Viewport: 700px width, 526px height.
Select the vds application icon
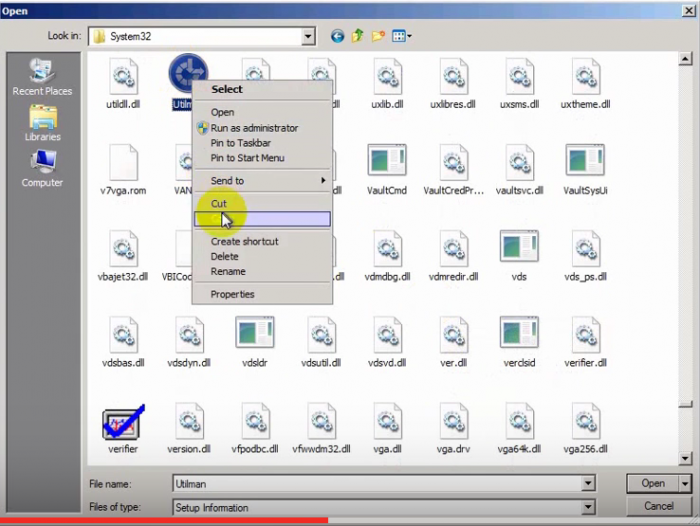[519, 246]
